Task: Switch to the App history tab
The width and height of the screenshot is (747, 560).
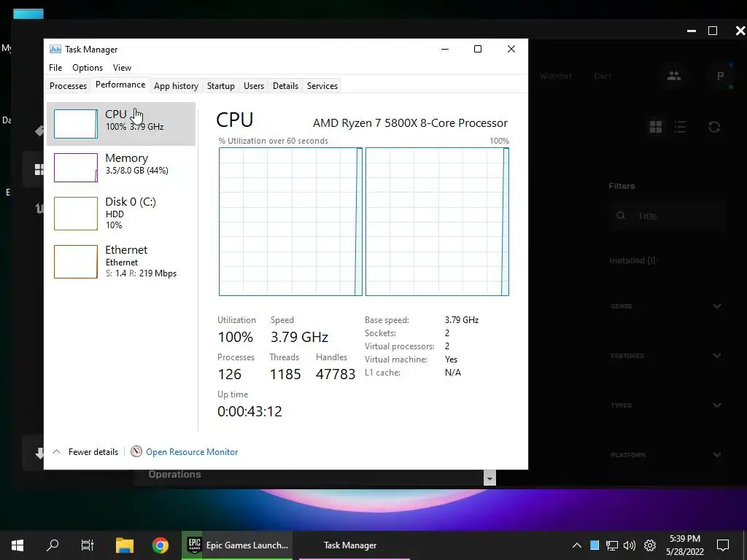Action: (x=176, y=86)
